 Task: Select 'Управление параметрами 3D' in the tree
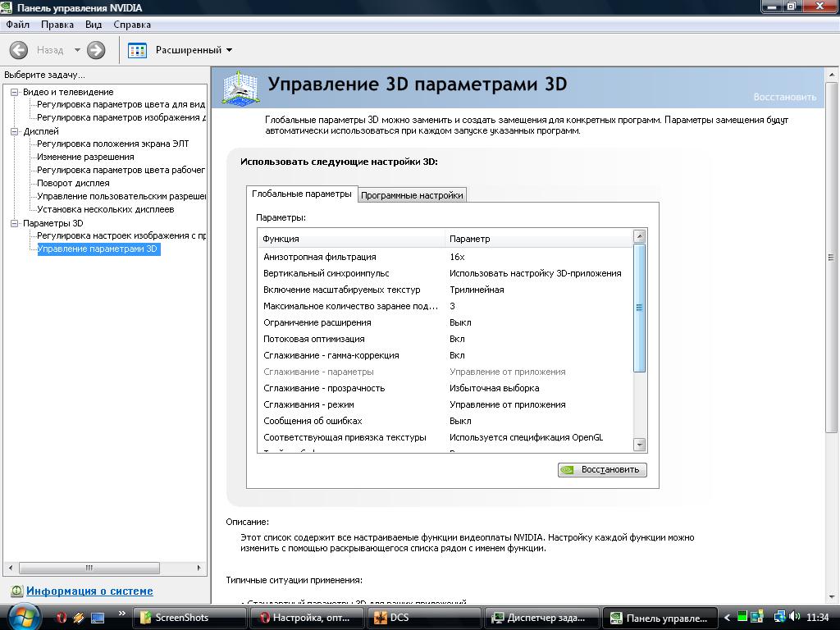pos(98,249)
